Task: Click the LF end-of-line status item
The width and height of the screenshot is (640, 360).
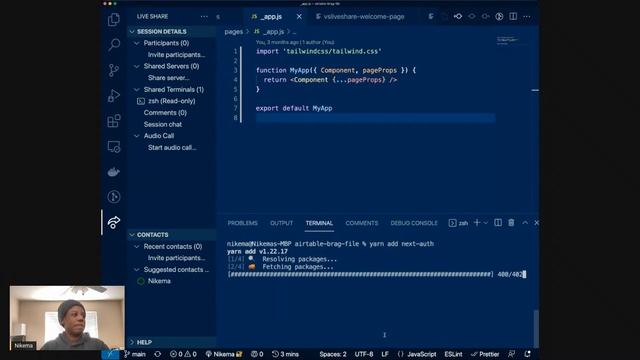Action: pos(385,354)
